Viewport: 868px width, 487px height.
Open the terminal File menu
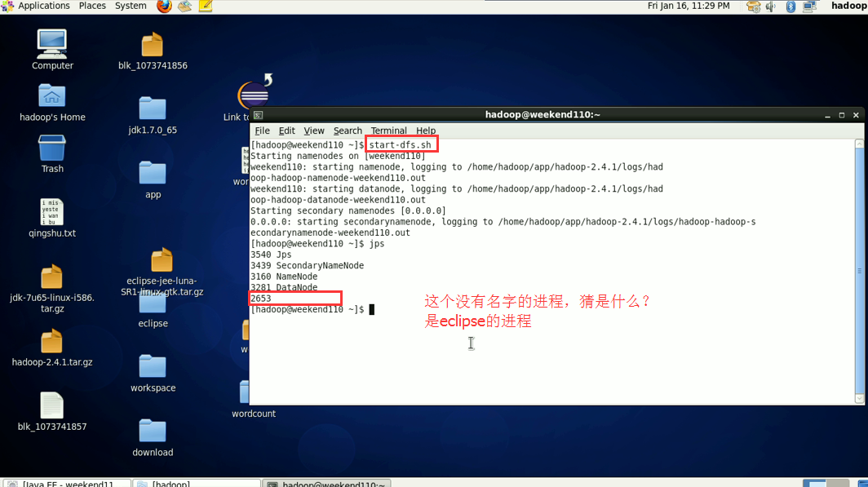click(262, 131)
